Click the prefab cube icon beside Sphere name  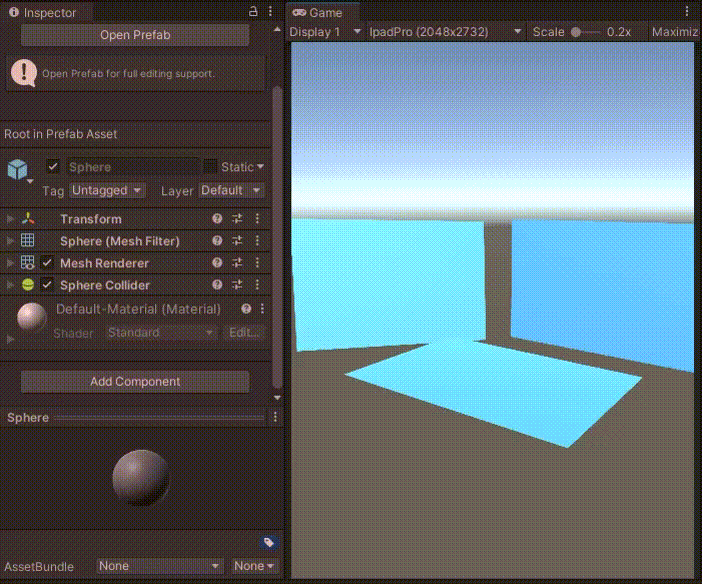click(x=17, y=169)
